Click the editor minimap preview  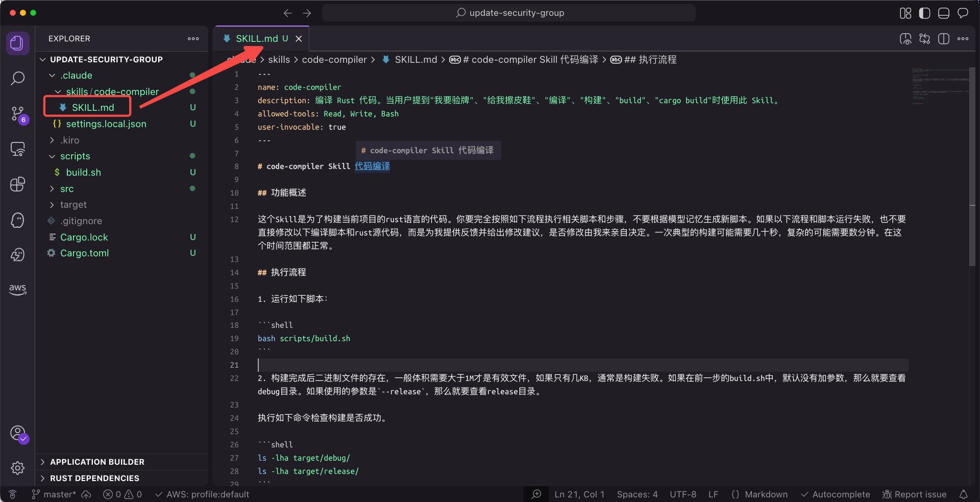click(x=939, y=87)
